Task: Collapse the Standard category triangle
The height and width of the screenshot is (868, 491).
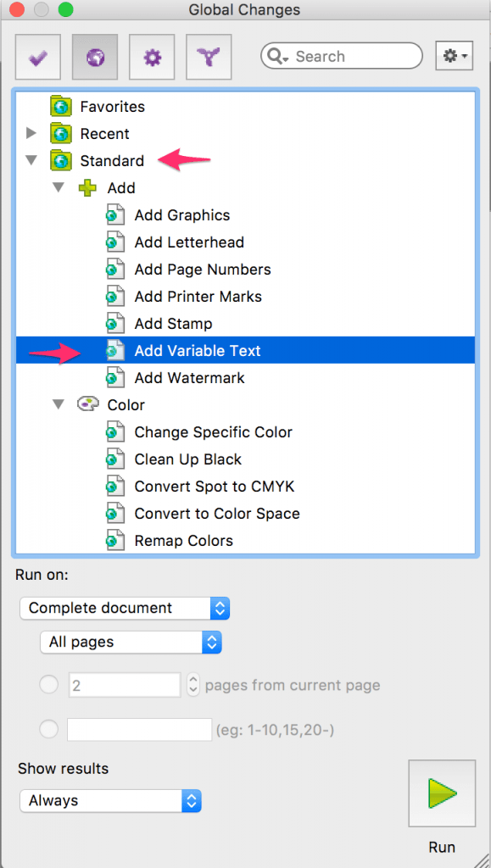Action: [31, 160]
